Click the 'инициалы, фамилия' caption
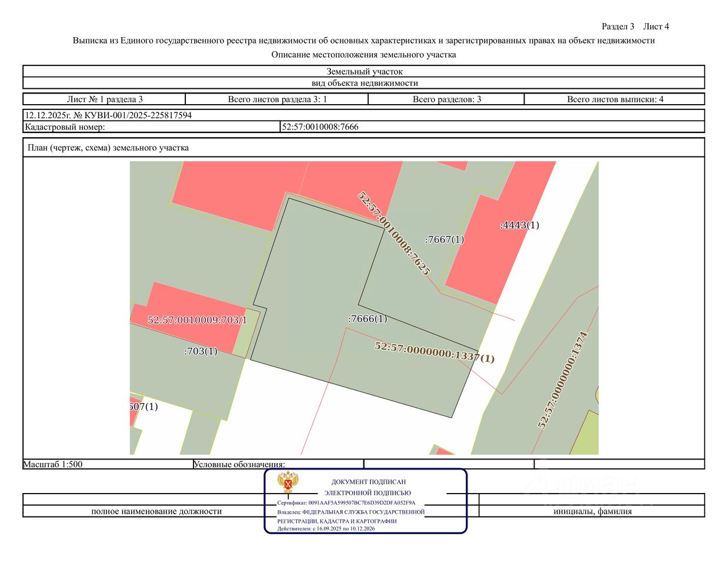 [x=593, y=511]
